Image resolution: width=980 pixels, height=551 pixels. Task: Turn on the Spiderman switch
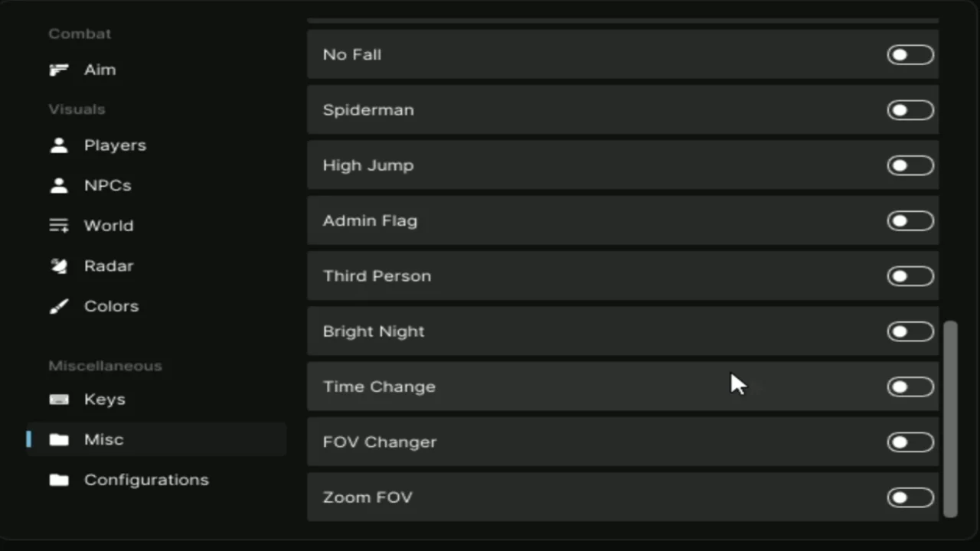click(910, 110)
